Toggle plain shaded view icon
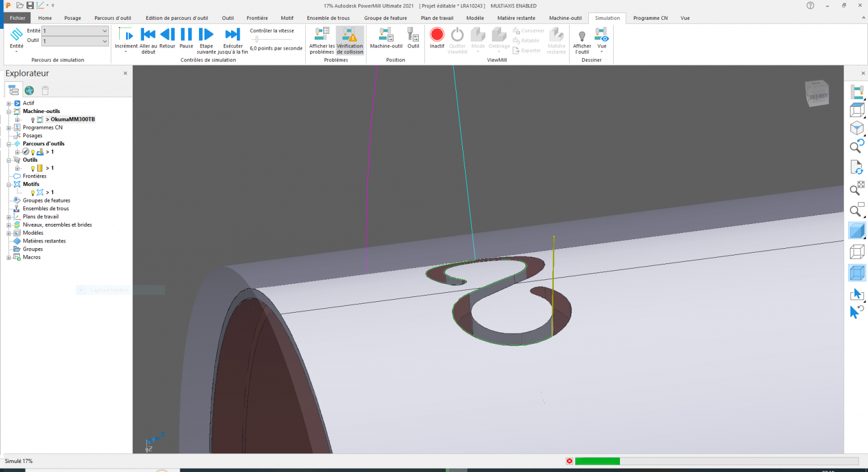The height and width of the screenshot is (472, 868). [857, 231]
